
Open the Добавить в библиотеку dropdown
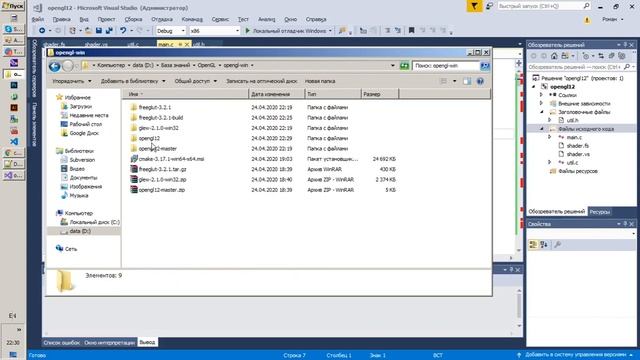(x=133, y=81)
